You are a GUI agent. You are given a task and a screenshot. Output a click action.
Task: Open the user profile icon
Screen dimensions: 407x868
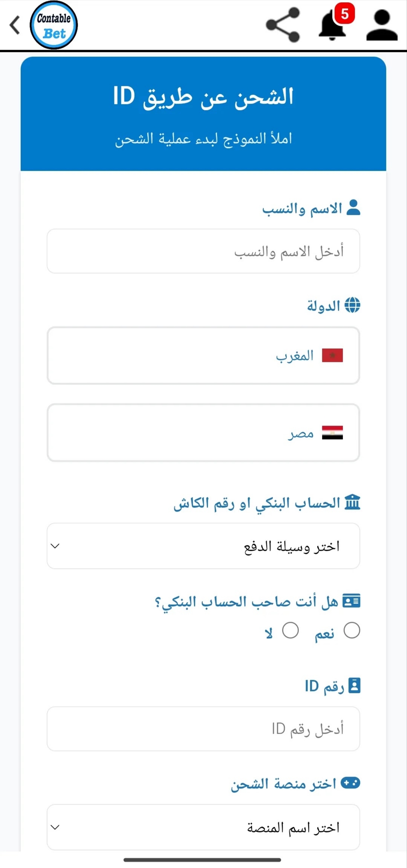tap(382, 25)
